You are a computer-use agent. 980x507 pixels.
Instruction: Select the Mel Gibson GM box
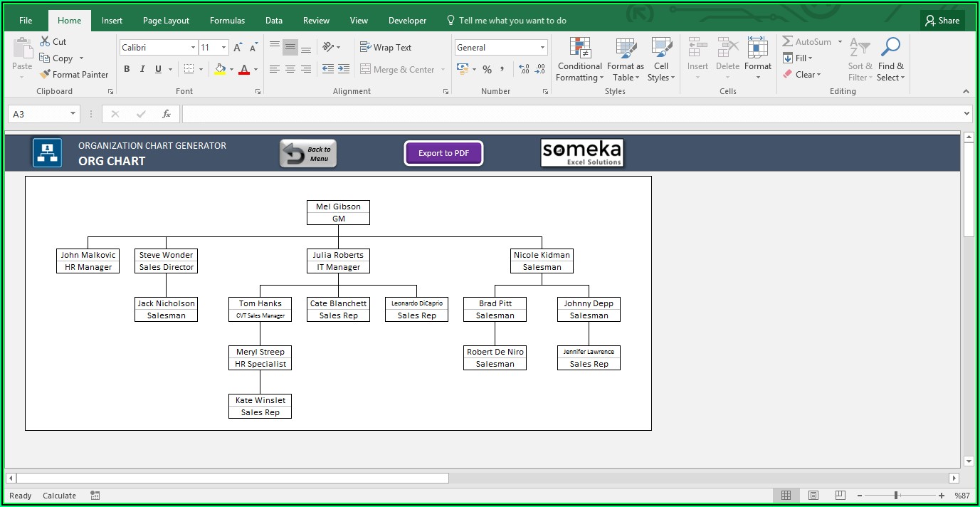[x=338, y=212]
